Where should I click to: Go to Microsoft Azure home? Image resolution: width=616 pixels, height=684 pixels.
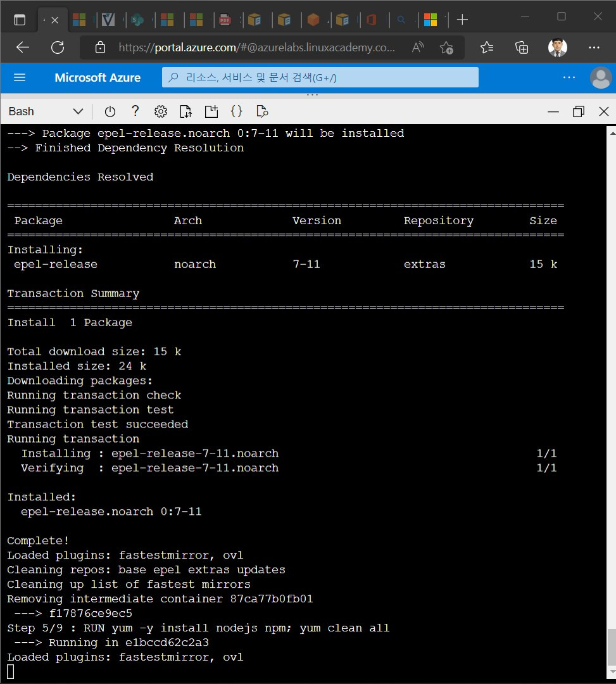point(97,78)
